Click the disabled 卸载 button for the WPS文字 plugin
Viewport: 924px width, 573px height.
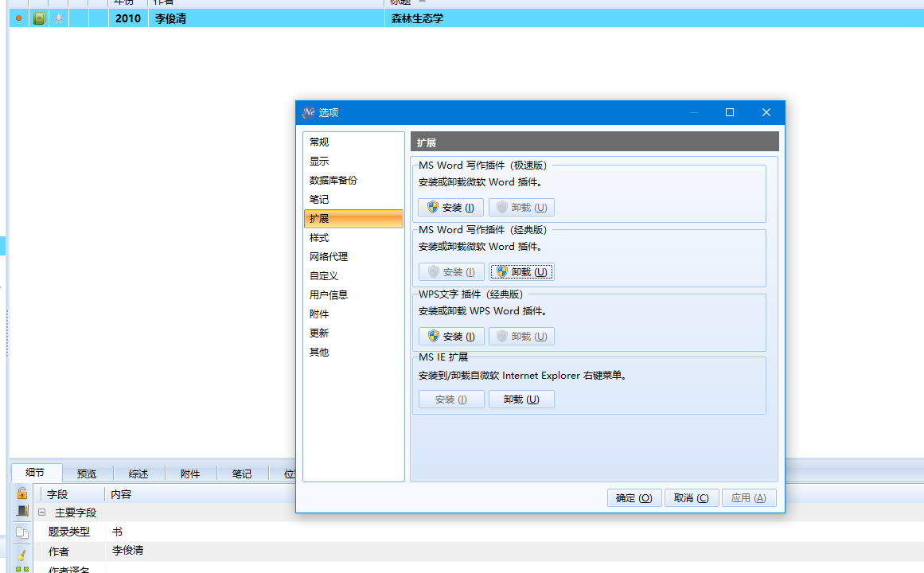click(521, 336)
